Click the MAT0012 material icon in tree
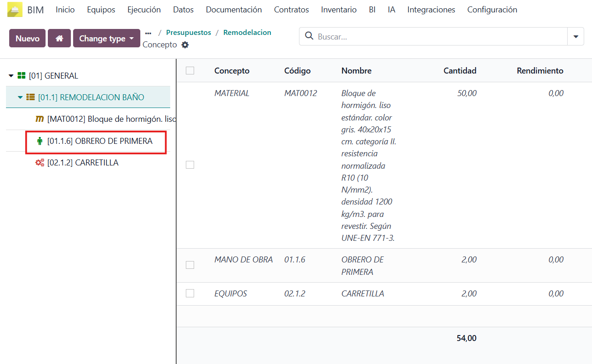This screenshot has width=592, height=364. 40,119
